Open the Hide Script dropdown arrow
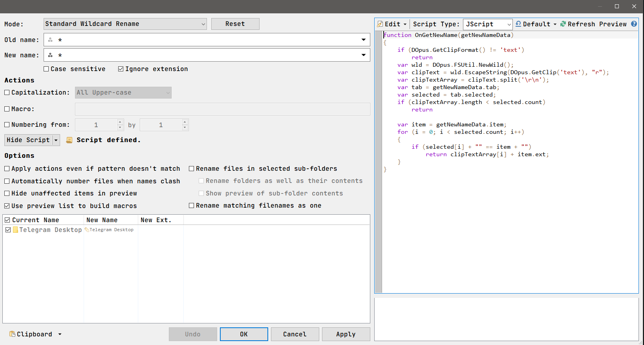The width and height of the screenshot is (644, 345). point(56,140)
